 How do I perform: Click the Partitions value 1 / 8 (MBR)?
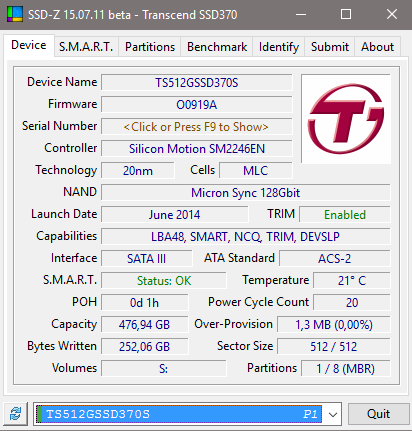click(x=346, y=369)
